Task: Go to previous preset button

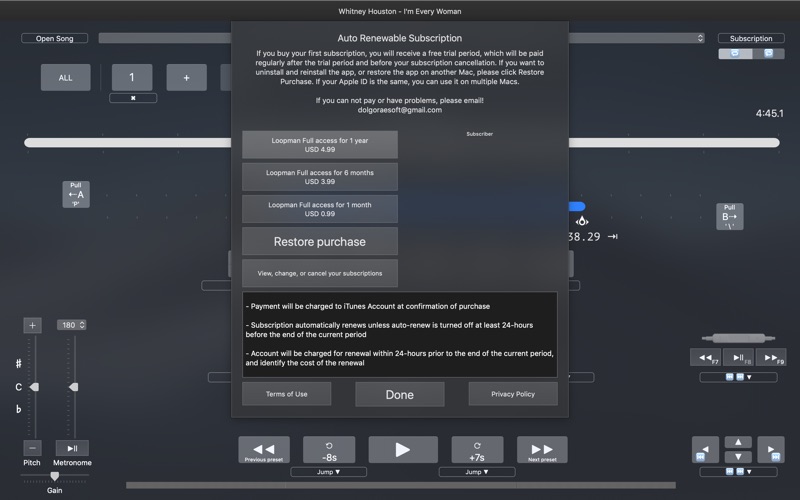Action: pyautogui.click(x=264, y=450)
